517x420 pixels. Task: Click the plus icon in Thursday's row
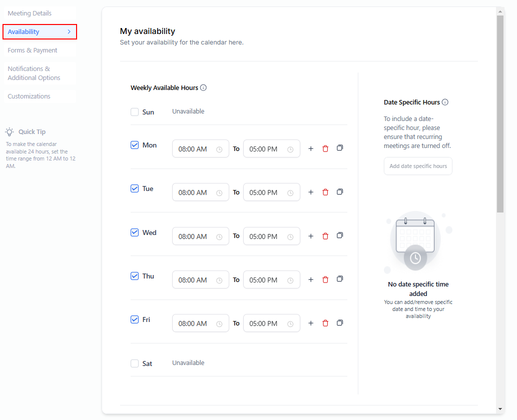(311, 280)
